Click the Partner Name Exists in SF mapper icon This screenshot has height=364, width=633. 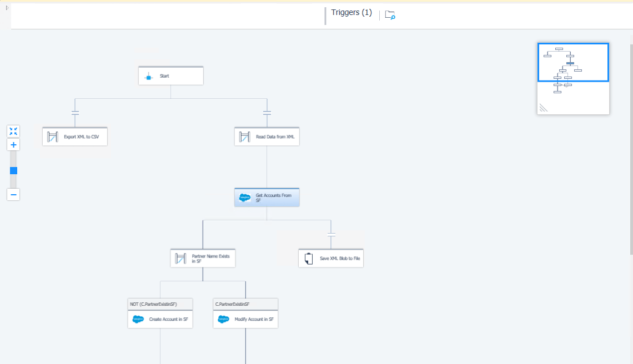click(180, 258)
